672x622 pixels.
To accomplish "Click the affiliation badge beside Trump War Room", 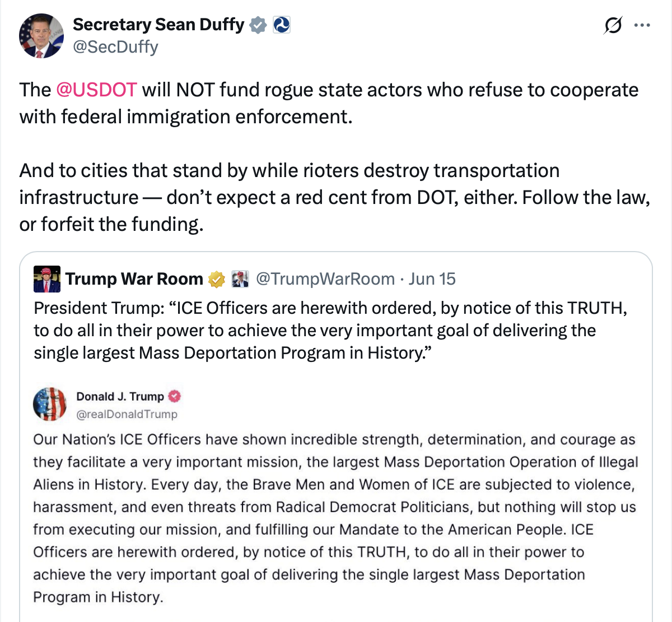I will (x=240, y=279).
